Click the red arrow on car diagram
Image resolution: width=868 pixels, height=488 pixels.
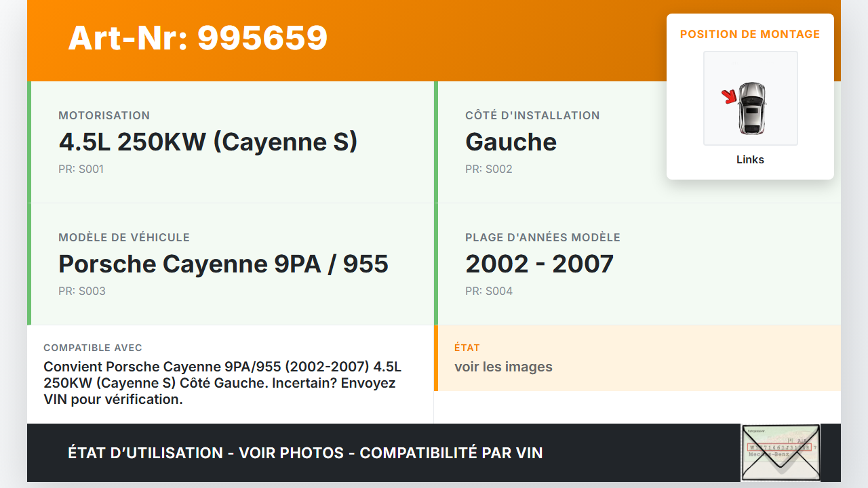pos(730,97)
